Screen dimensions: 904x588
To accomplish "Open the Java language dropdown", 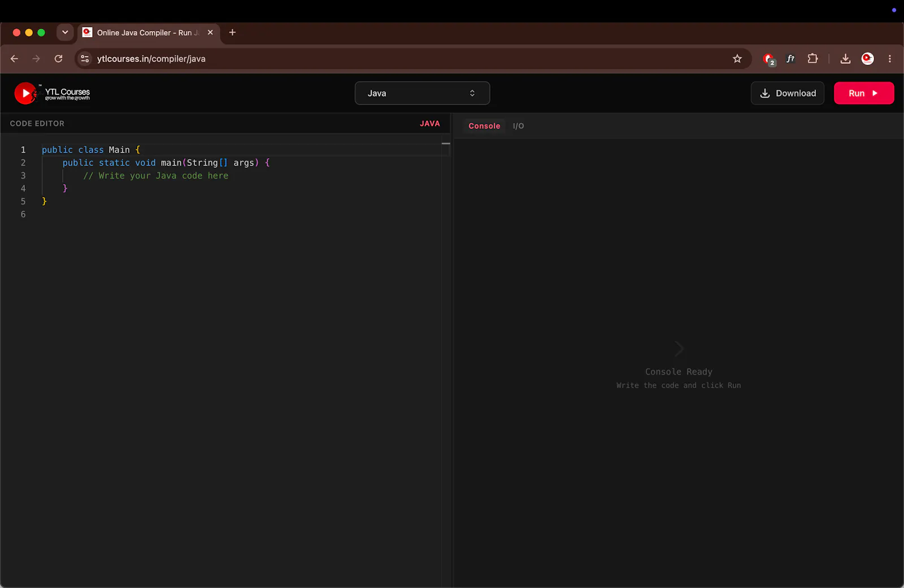I will pyautogui.click(x=422, y=93).
